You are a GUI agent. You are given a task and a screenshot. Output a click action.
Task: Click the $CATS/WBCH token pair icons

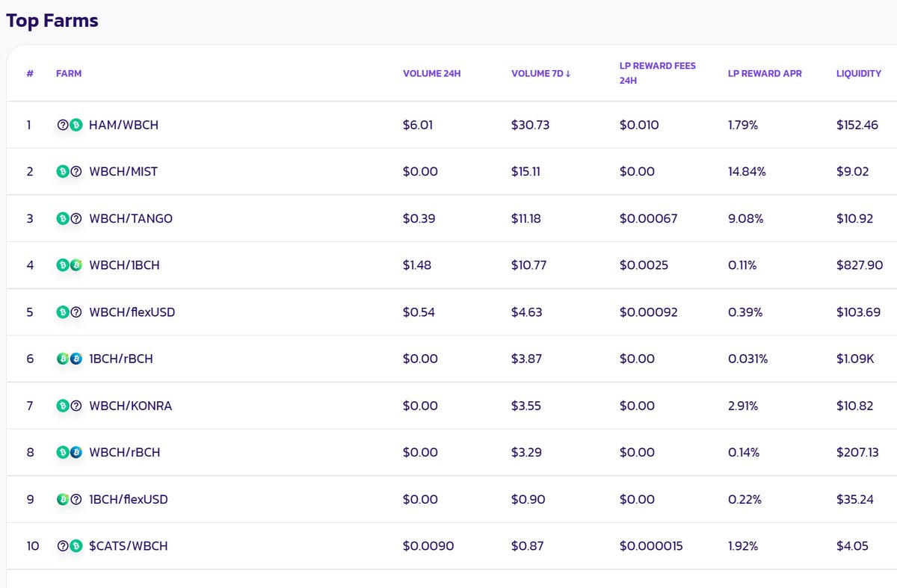[70, 546]
